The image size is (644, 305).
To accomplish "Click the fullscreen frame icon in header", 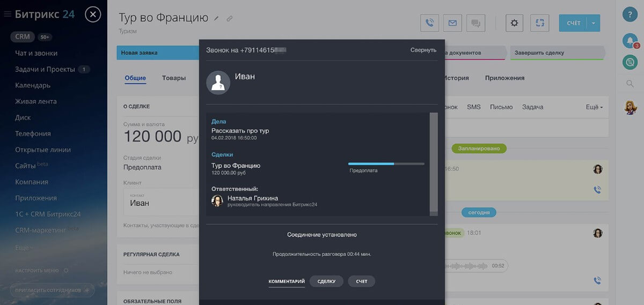I will point(539,23).
